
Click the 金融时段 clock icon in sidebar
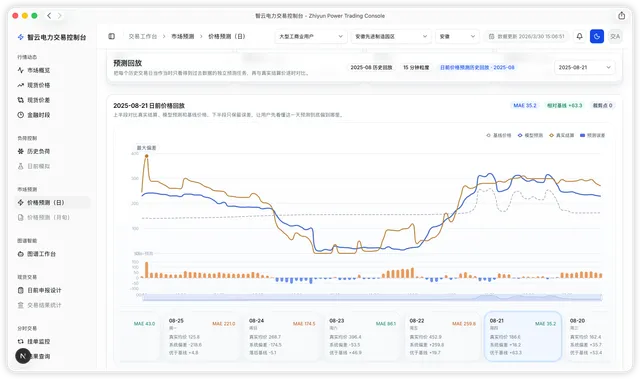click(20, 115)
